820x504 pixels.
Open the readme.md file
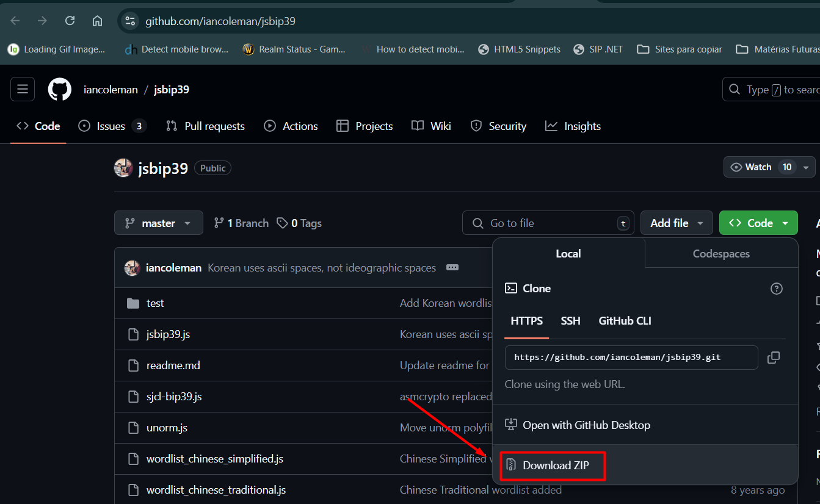[173, 365]
